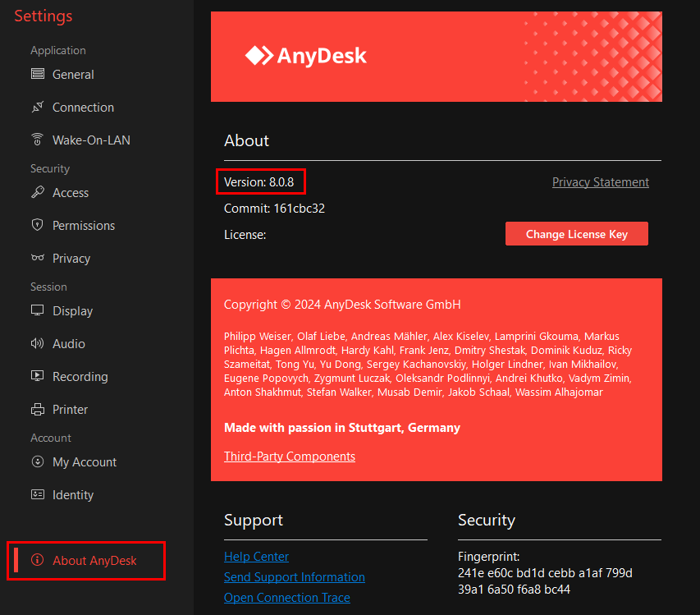Click the Recording icon in sidebar

coord(37,376)
